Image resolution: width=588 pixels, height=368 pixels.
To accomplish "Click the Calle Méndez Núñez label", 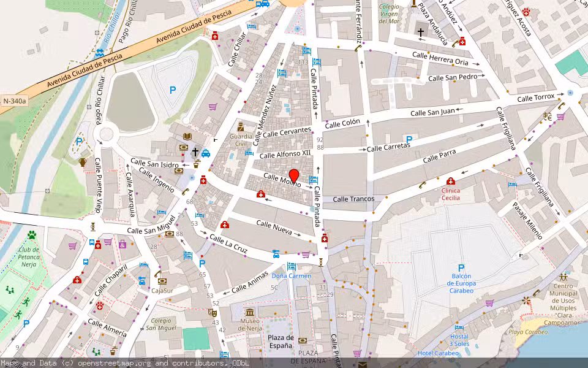I will (x=265, y=116).
